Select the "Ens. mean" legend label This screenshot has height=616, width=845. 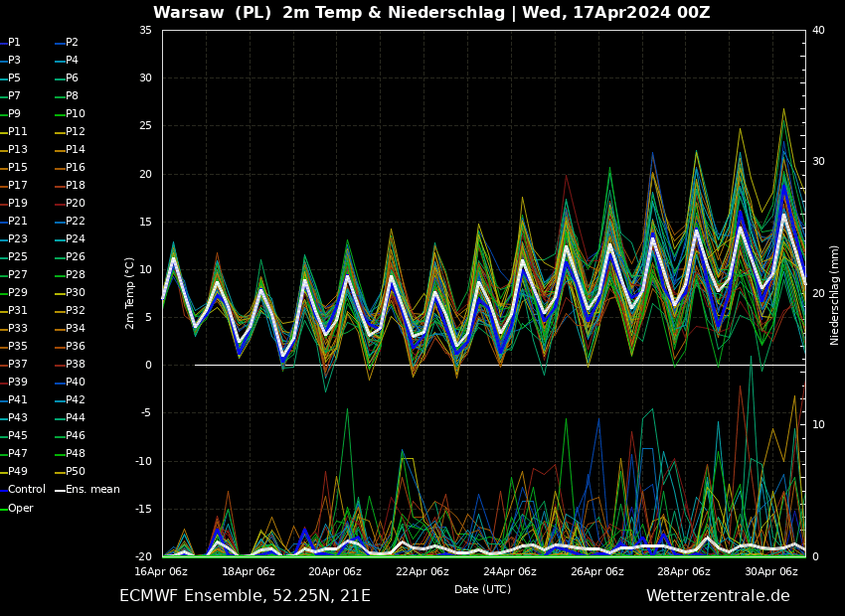pos(92,490)
